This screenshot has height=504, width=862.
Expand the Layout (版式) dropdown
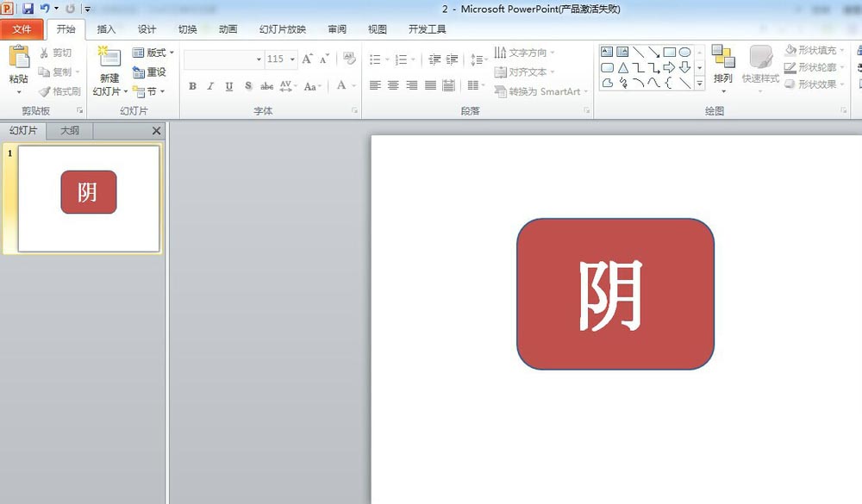coord(154,53)
